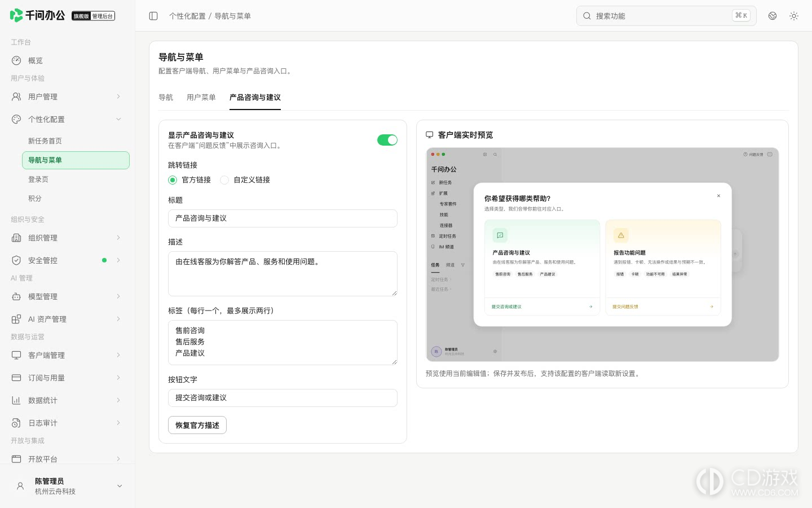The height and width of the screenshot is (508, 812).
Task: Click the warning triangle icon on 报告功能问题 card
Action: coord(621,235)
